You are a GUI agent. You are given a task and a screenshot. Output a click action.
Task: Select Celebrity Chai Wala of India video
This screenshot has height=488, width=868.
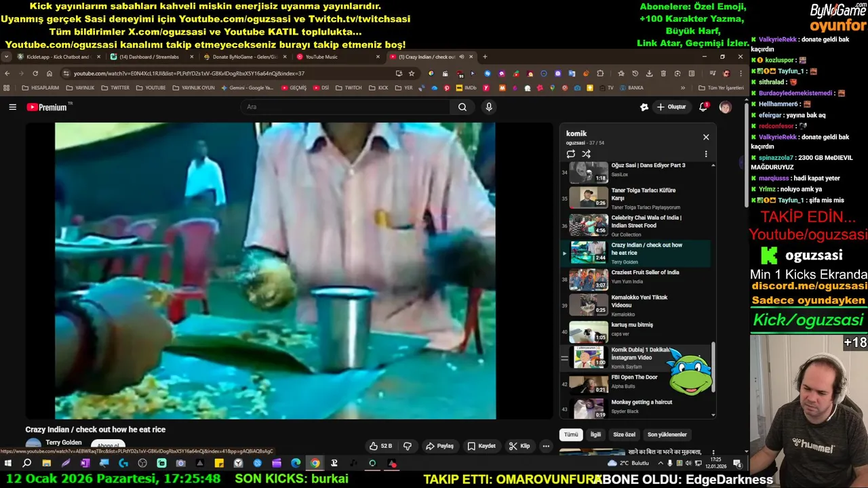[634, 226]
